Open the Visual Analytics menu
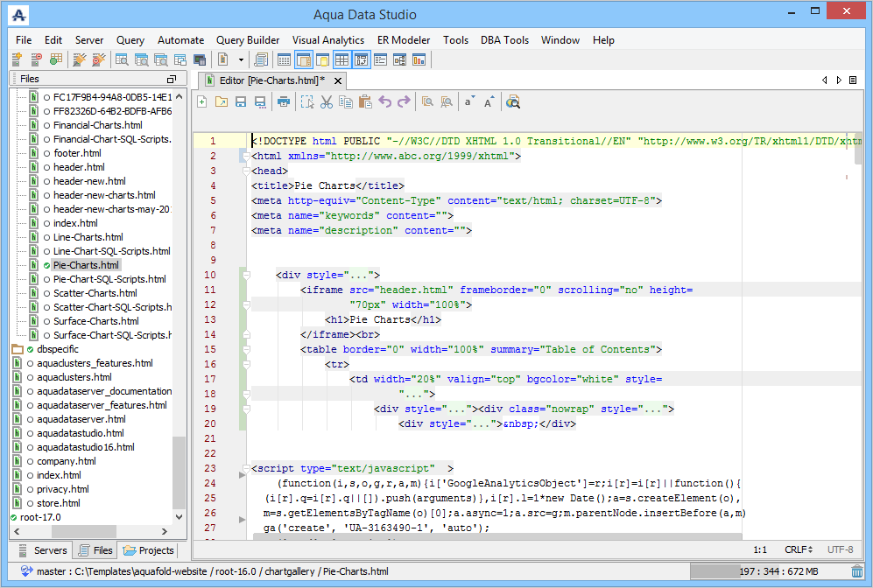 click(x=327, y=40)
